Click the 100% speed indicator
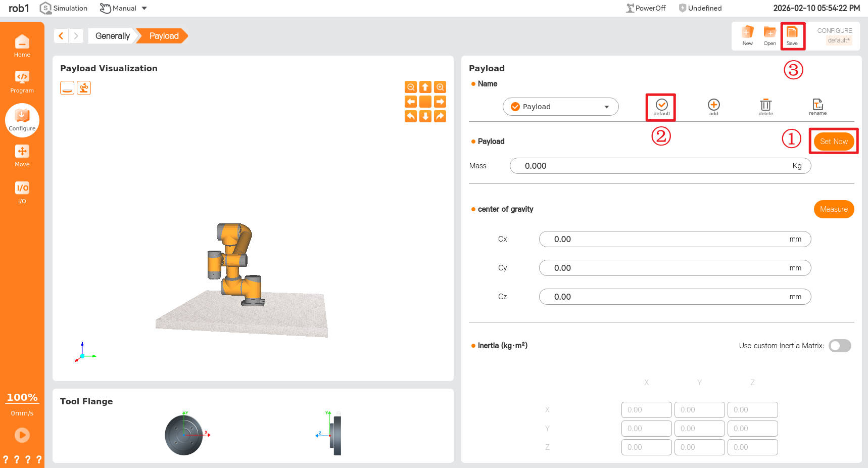This screenshot has height=468, width=868. pos(22,397)
